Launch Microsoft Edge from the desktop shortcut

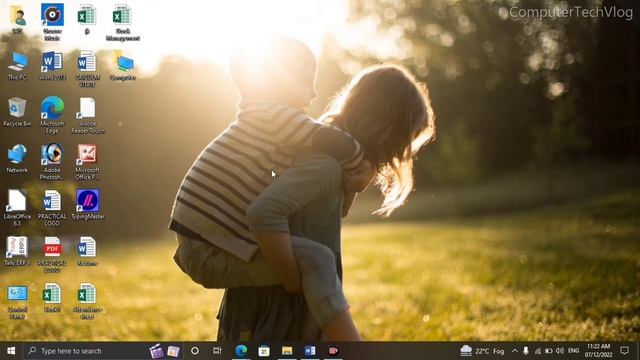click(52, 115)
